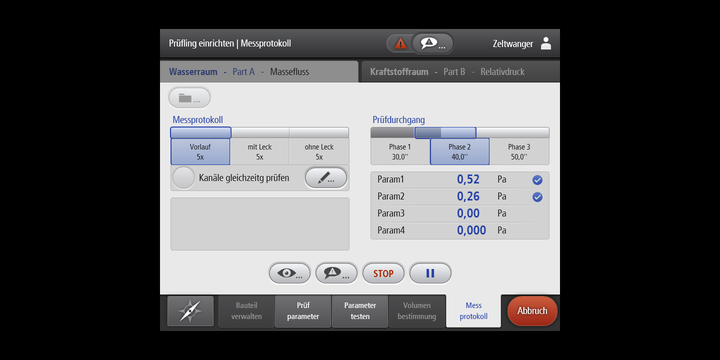Toggle the Param2 blue checkmark

[x=537, y=197]
